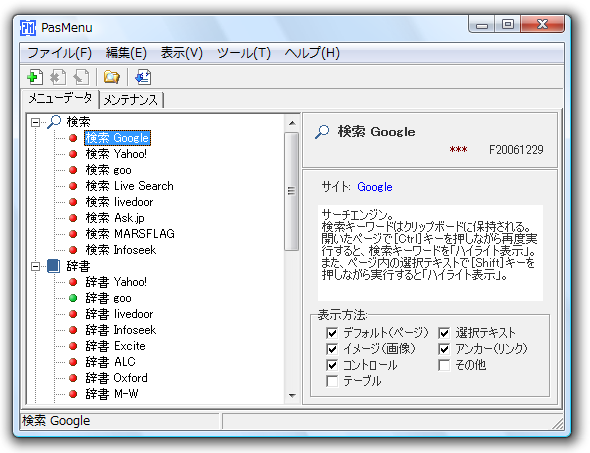Click the F20061229 code text

click(516, 150)
